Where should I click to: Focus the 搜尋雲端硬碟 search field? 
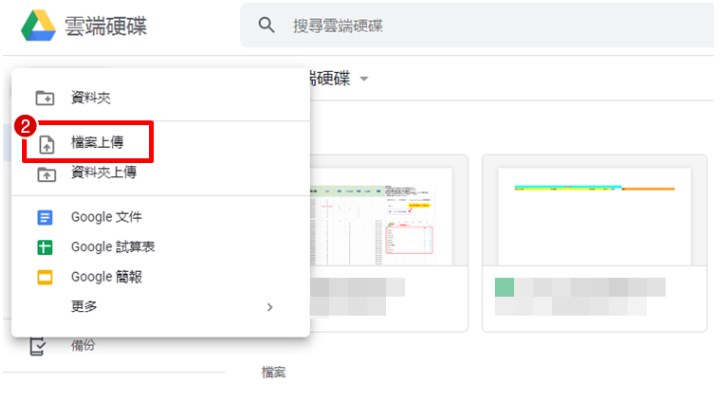click(480, 25)
